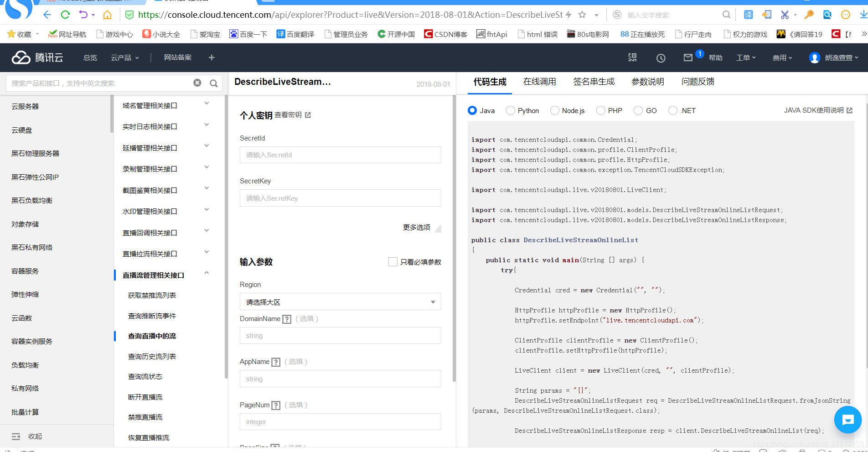Open 查看密钥 external link icon
Screen dimensions: 868x452
(308, 115)
